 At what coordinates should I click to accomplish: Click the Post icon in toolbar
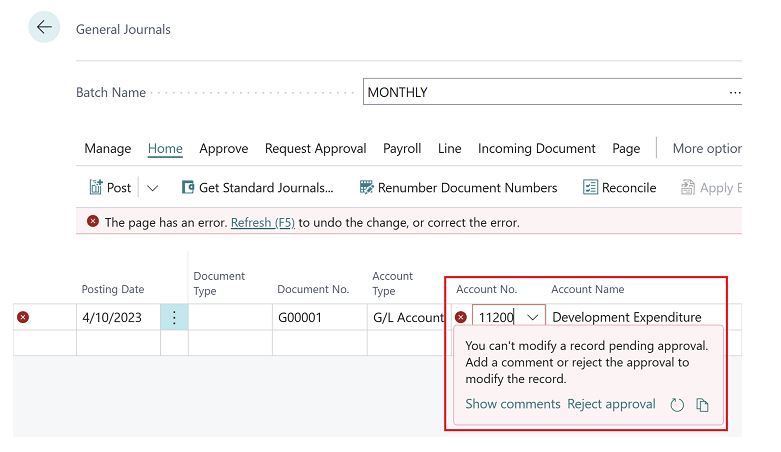(x=97, y=187)
